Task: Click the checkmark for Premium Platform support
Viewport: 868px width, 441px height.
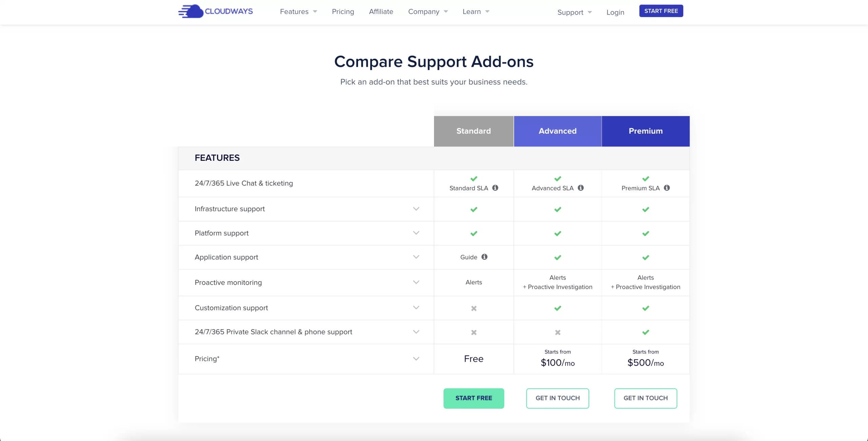Action: click(646, 233)
